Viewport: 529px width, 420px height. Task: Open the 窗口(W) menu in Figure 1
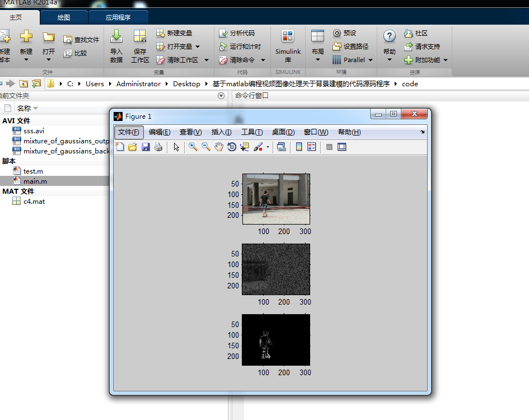pyautogui.click(x=316, y=132)
